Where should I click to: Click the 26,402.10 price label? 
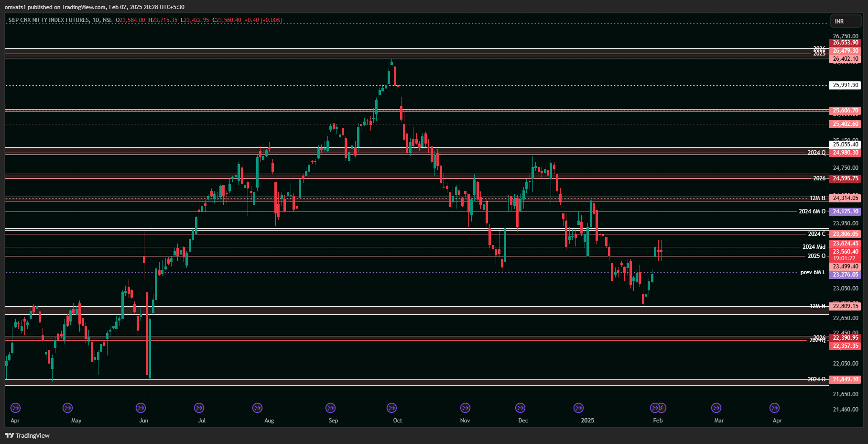[x=845, y=59]
